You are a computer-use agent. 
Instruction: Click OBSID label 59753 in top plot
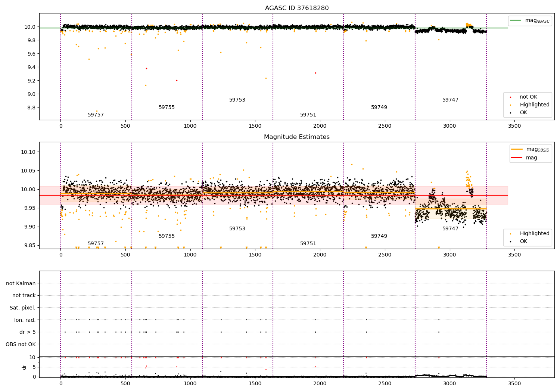[x=237, y=100]
